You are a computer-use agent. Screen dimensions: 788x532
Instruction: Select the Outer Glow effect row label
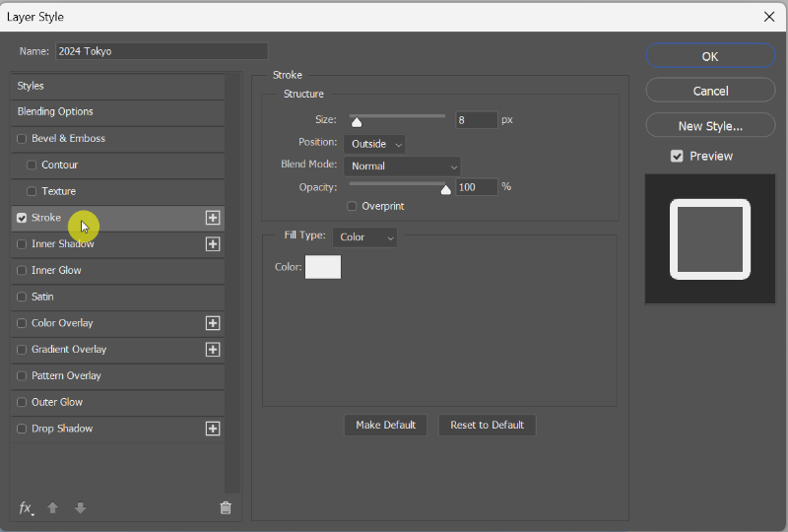57,402
